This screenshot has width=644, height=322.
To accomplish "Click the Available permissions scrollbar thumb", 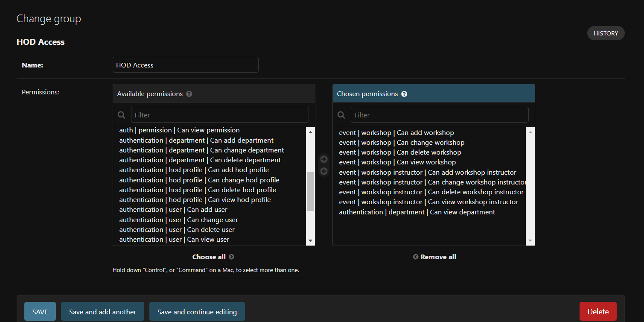I will (x=310, y=191).
